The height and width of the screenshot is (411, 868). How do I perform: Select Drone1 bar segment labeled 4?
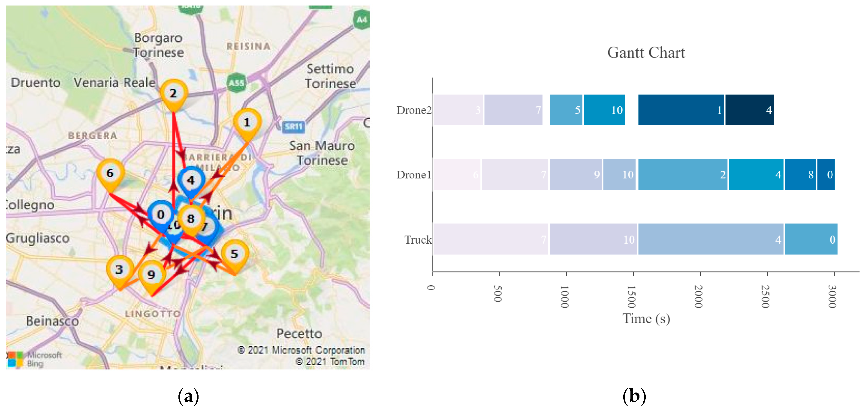click(x=756, y=175)
